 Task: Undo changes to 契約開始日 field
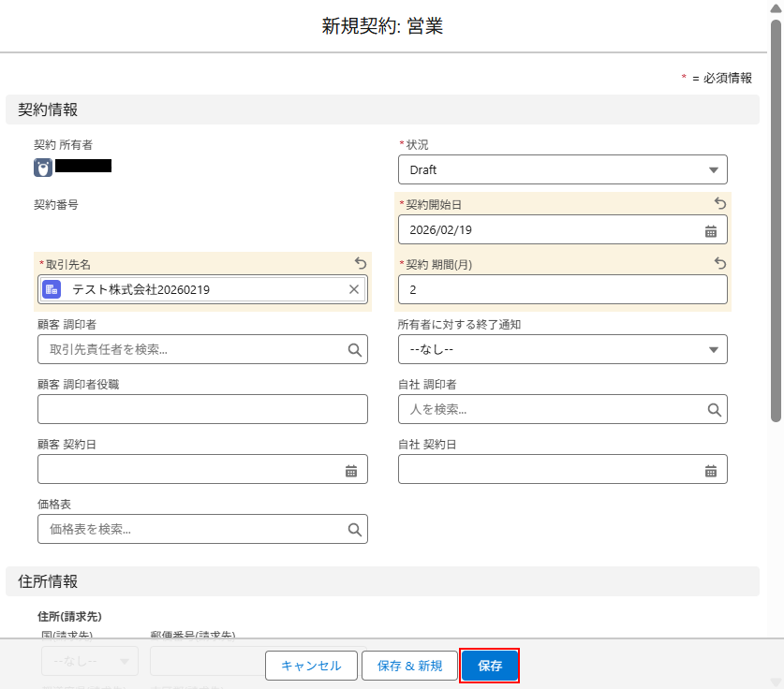coord(719,203)
